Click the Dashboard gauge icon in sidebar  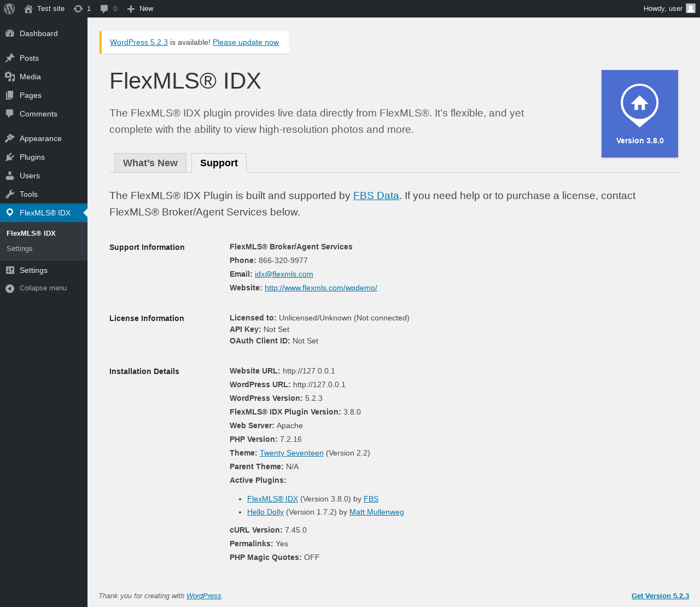[x=10, y=33]
